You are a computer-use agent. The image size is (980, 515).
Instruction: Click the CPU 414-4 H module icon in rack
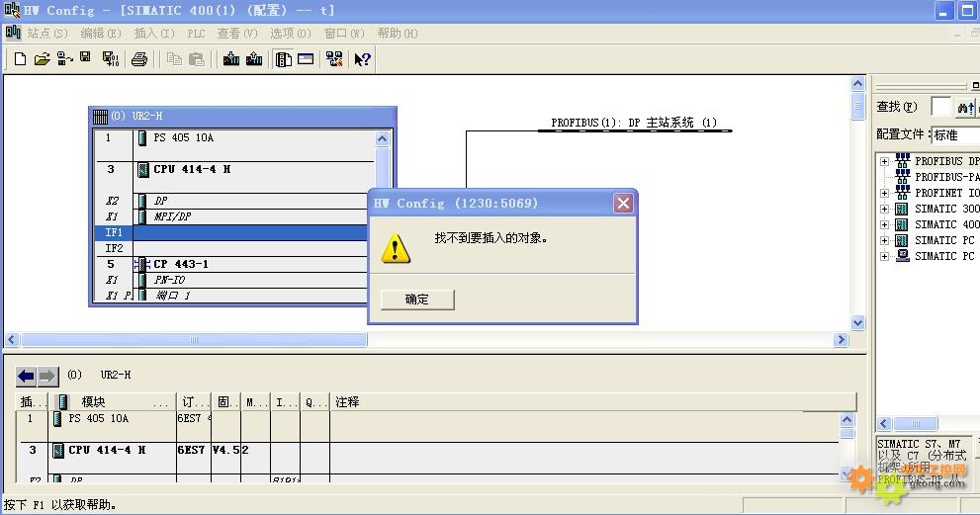143,169
